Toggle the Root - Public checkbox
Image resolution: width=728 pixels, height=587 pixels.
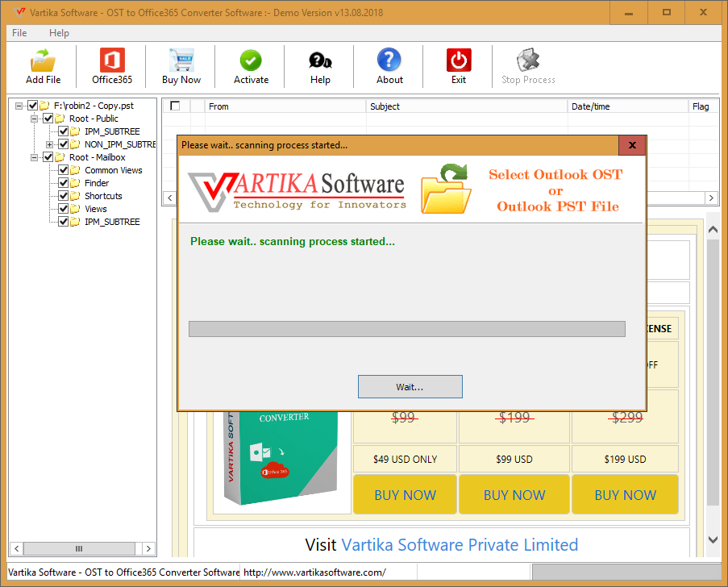tap(48, 119)
